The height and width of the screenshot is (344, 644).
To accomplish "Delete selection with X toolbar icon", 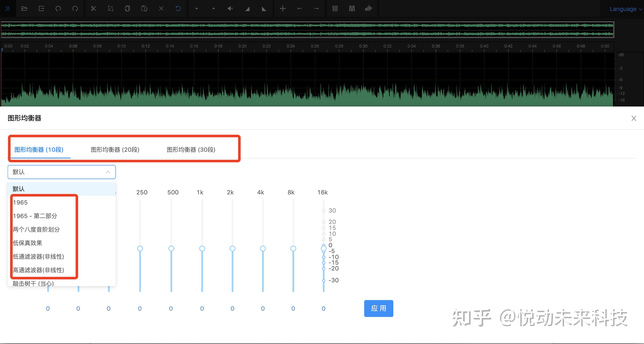I will point(161,8).
